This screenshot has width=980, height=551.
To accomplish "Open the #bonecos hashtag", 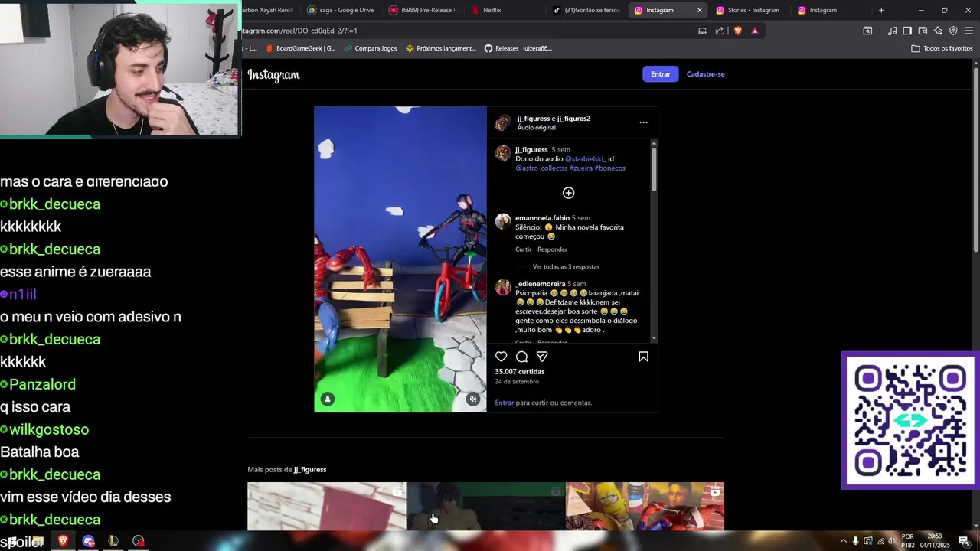I will pyautogui.click(x=609, y=168).
